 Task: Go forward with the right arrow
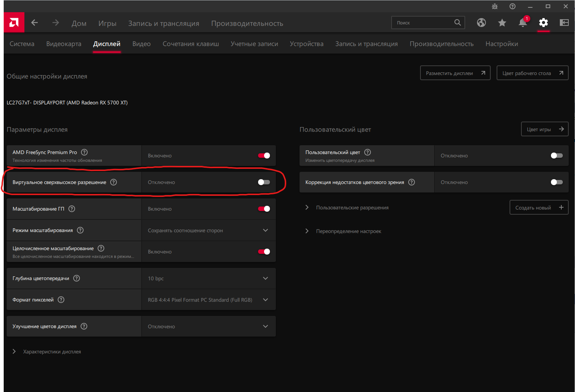[x=55, y=23]
